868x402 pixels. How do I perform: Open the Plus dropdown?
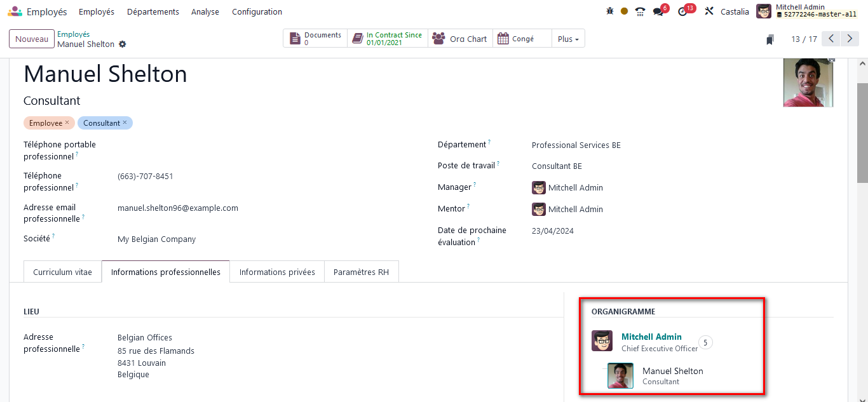pos(567,38)
